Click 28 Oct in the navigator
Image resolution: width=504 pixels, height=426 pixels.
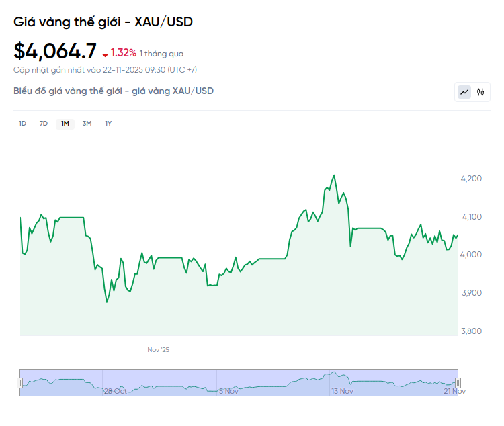point(116,390)
